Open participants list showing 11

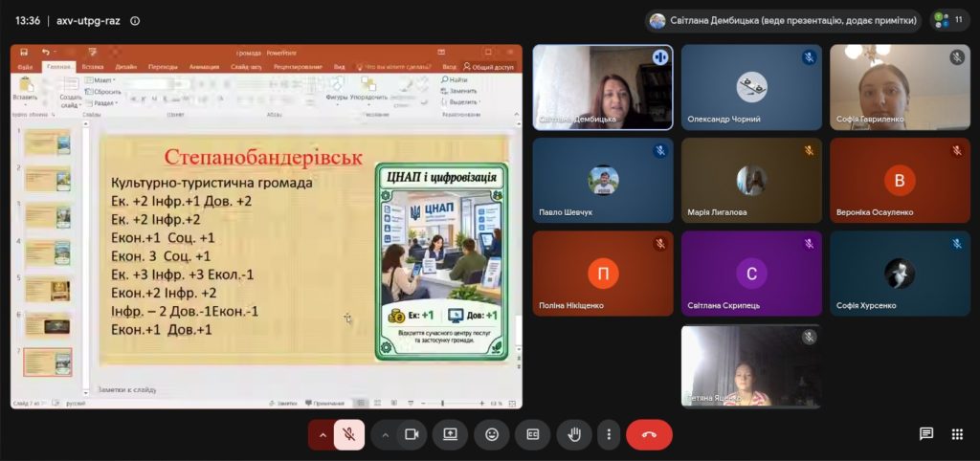tap(950, 21)
